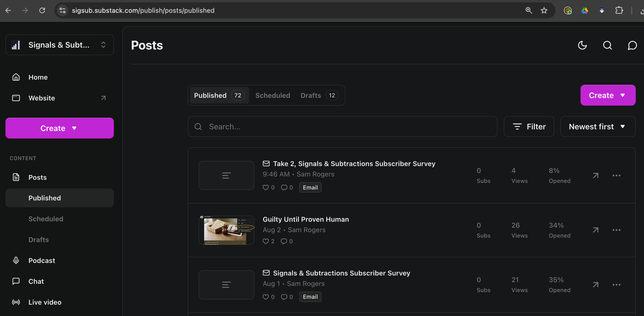Click the sidebar Create button
This screenshot has width=644, height=316.
point(59,128)
